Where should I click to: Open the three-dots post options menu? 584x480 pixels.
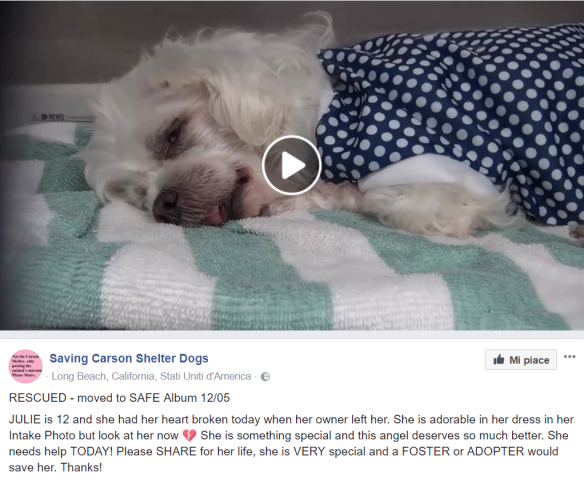click(569, 357)
